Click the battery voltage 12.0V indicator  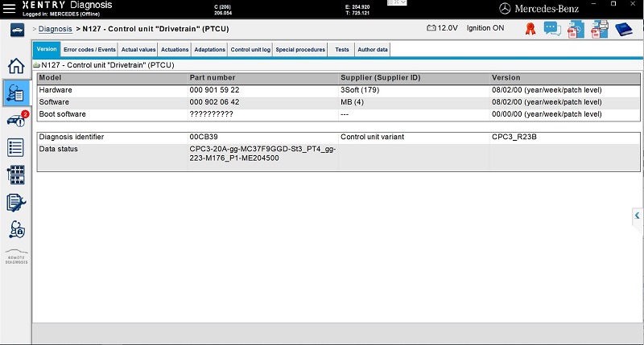442,28
